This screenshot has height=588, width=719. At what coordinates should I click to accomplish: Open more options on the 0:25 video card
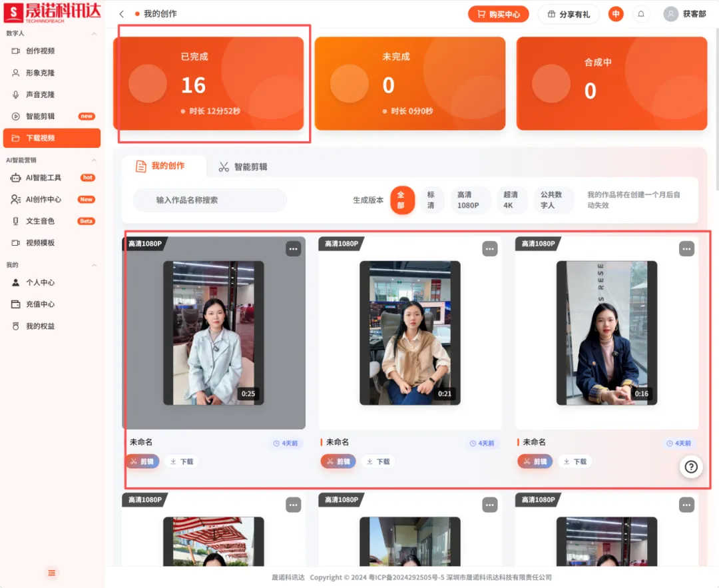pos(294,249)
